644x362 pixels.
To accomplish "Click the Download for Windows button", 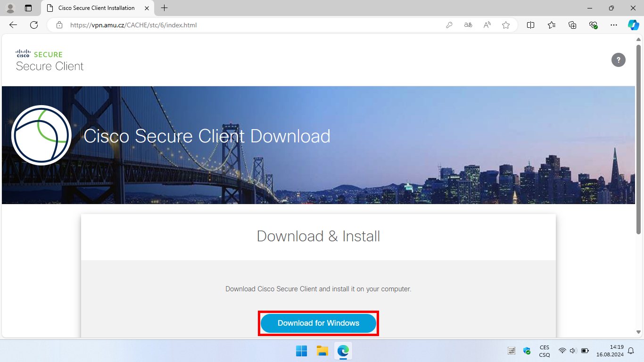I will (x=318, y=323).
